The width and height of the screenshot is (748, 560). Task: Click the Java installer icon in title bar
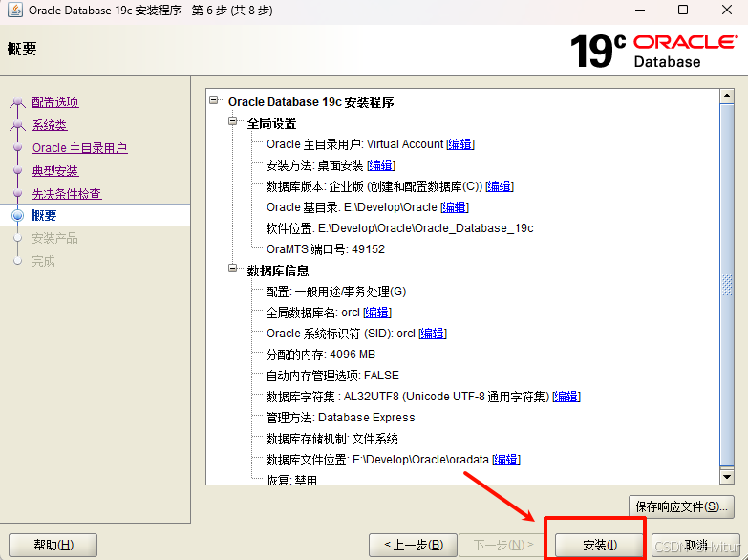pyautogui.click(x=14, y=10)
